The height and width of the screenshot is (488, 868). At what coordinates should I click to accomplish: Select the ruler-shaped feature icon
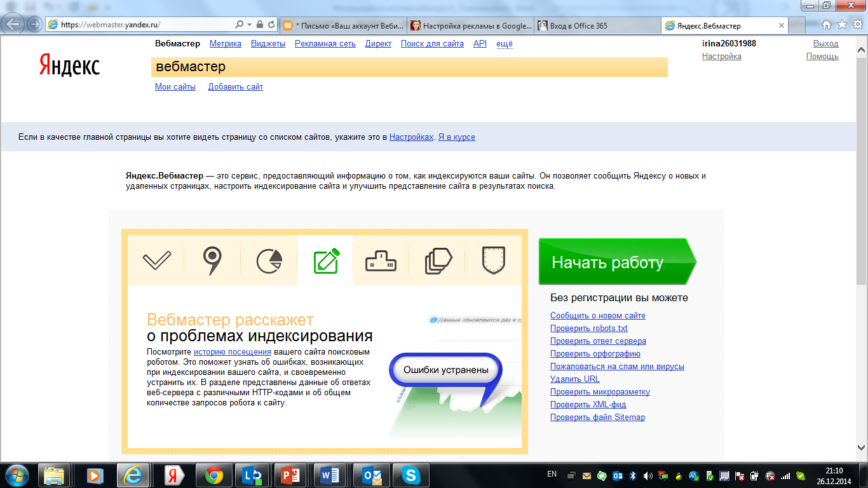pos(381,261)
